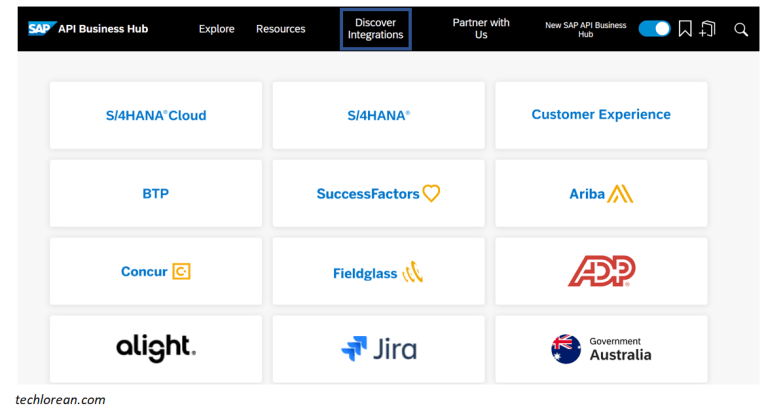This screenshot has height=410, width=766.
Task: Toggle the New SAP API Business Hub switch
Action: (x=654, y=29)
